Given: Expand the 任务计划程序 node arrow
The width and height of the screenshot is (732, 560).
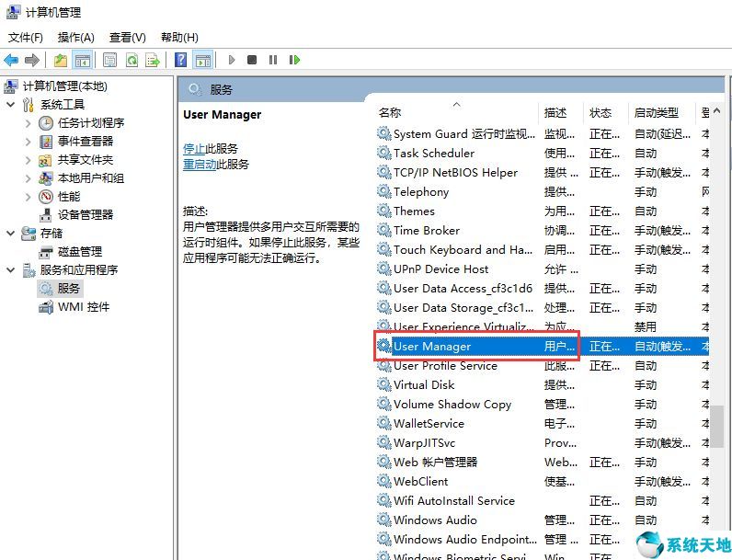Looking at the screenshot, I should coord(28,123).
